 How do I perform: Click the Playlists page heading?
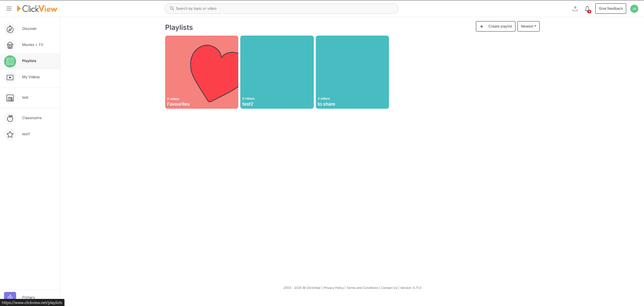tap(179, 28)
